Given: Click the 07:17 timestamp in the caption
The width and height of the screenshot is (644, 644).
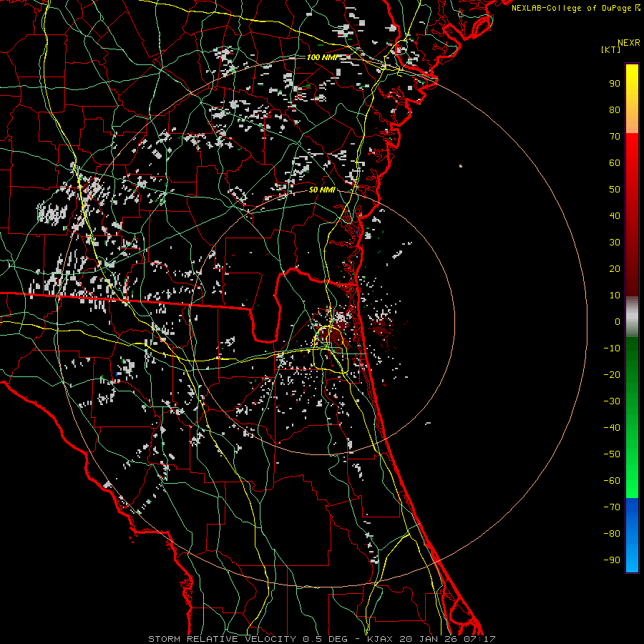Looking at the screenshot, I should tap(481, 638).
